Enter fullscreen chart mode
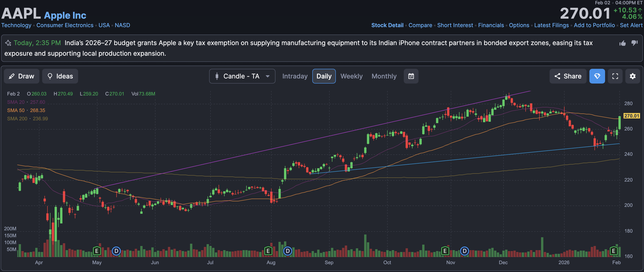The height and width of the screenshot is (272, 644). 615,76
